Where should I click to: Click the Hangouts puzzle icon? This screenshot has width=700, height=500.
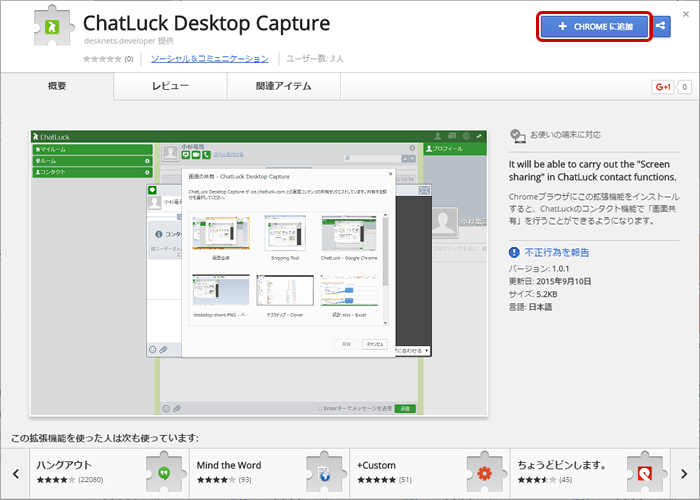pos(164,472)
